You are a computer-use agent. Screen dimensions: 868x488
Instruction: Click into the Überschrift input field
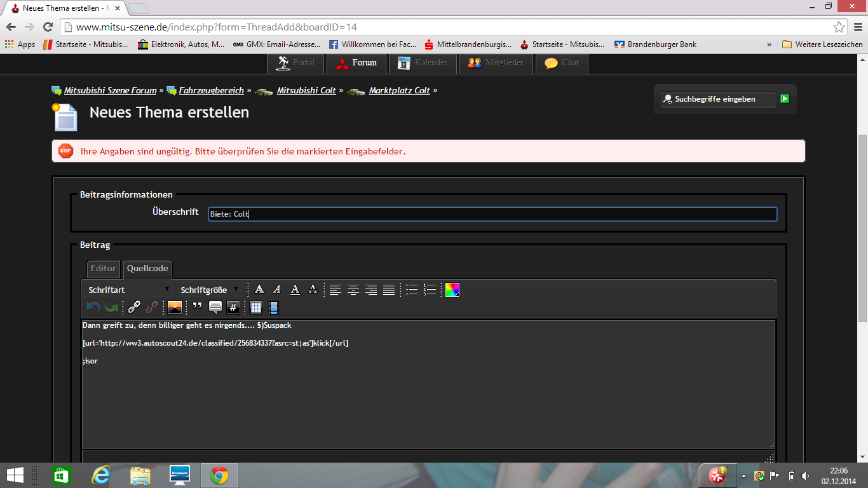492,214
